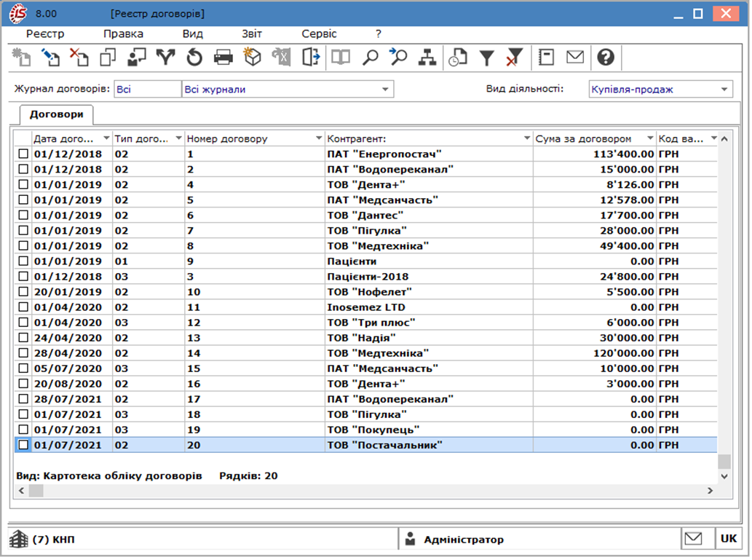Click the Журнал договорів code field Всі
The image size is (752, 560).
click(x=147, y=90)
